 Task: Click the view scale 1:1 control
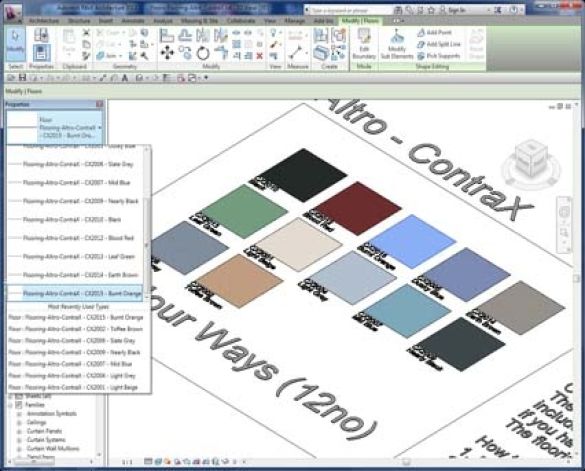tap(127, 462)
